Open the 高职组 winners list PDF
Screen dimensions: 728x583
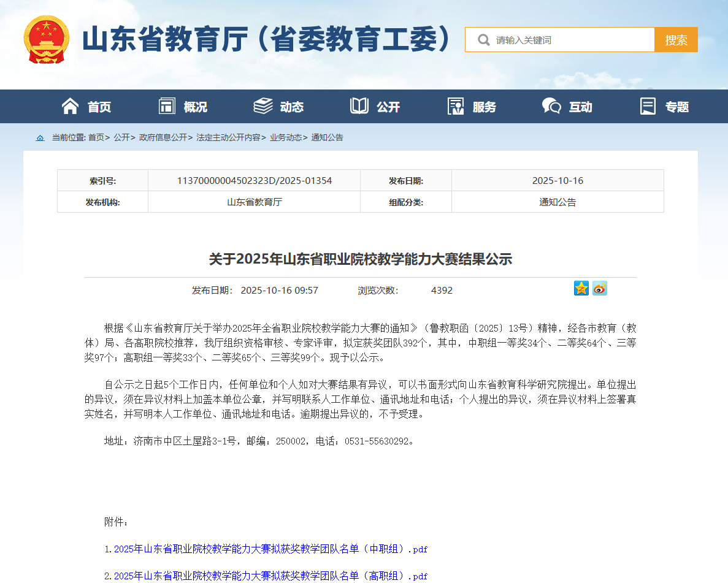pyautogui.click(x=270, y=576)
